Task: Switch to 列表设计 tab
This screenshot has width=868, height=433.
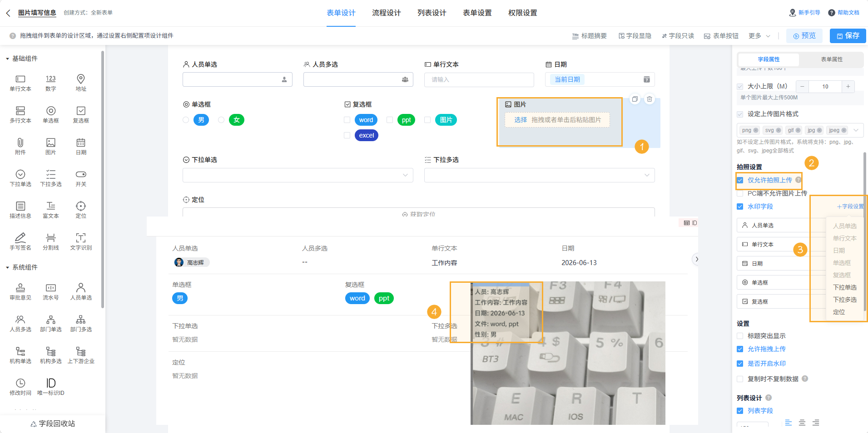Action: click(432, 13)
